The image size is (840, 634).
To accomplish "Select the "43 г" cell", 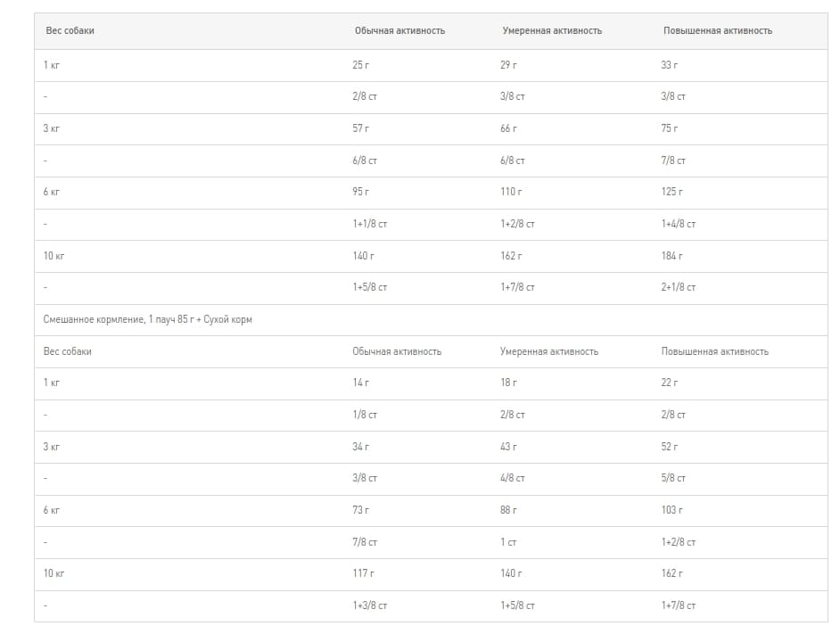I will tap(508, 447).
